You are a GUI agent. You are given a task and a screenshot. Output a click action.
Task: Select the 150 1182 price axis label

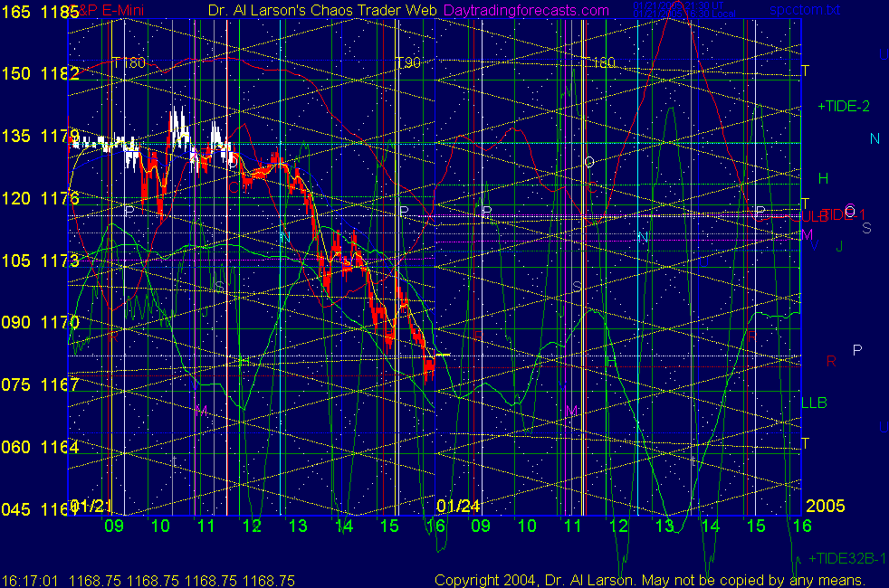[40, 73]
